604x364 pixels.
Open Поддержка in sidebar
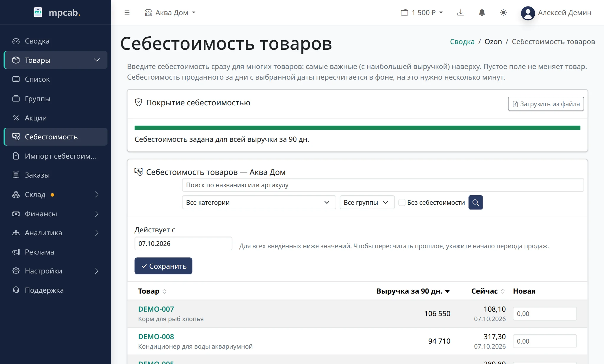click(x=56, y=290)
